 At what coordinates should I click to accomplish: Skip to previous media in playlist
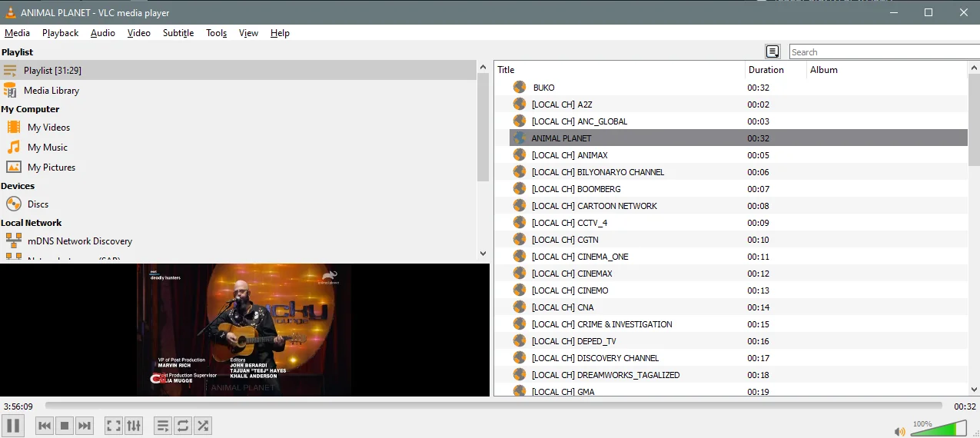pyautogui.click(x=45, y=425)
